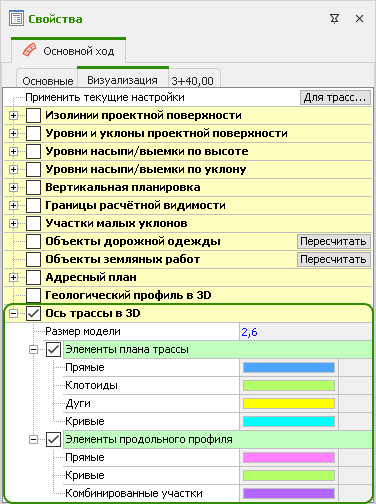Image resolution: width=376 pixels, height=504 pixels.
Task: Enable Уровни и уклоны проектной поверхности checkbox
Action: pyautogui.click(x=33, y=134)
